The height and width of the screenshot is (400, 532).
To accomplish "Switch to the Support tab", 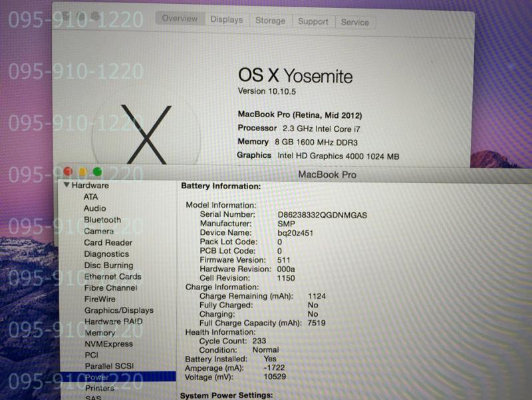I will (313, 22).
